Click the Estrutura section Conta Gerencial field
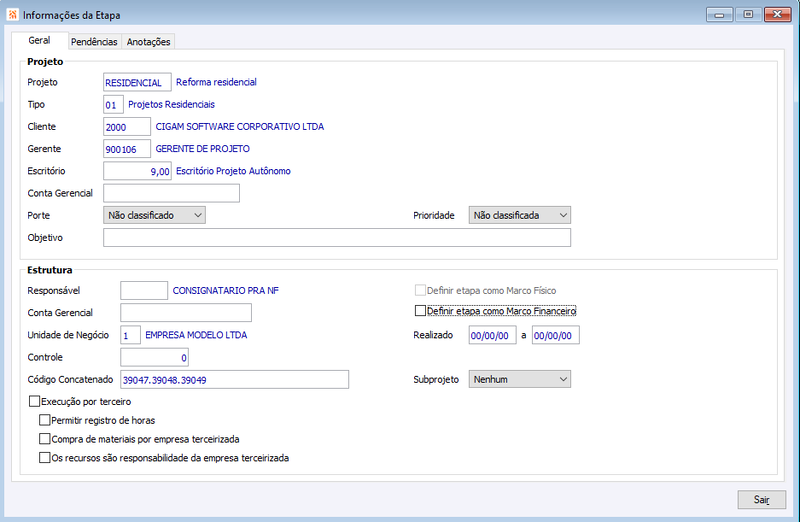The image size is (800, 522). [186, 312]
